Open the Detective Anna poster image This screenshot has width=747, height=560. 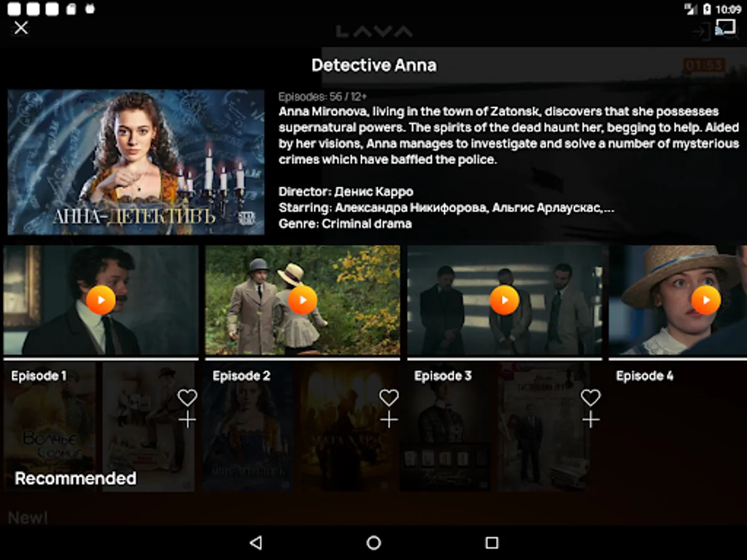(136, 162)
